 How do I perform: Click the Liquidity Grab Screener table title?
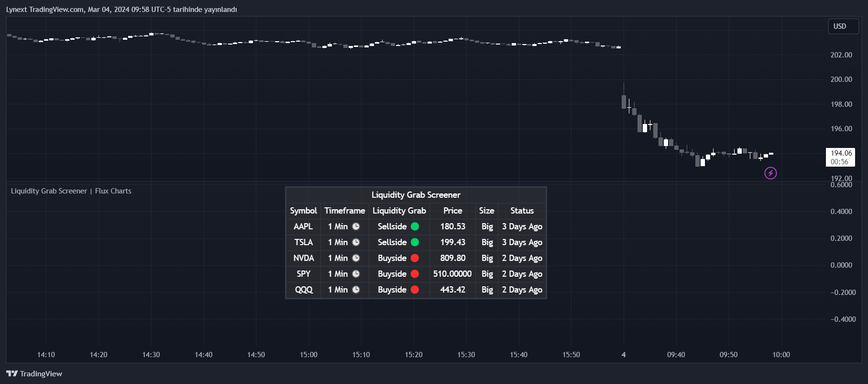point(416,195)
